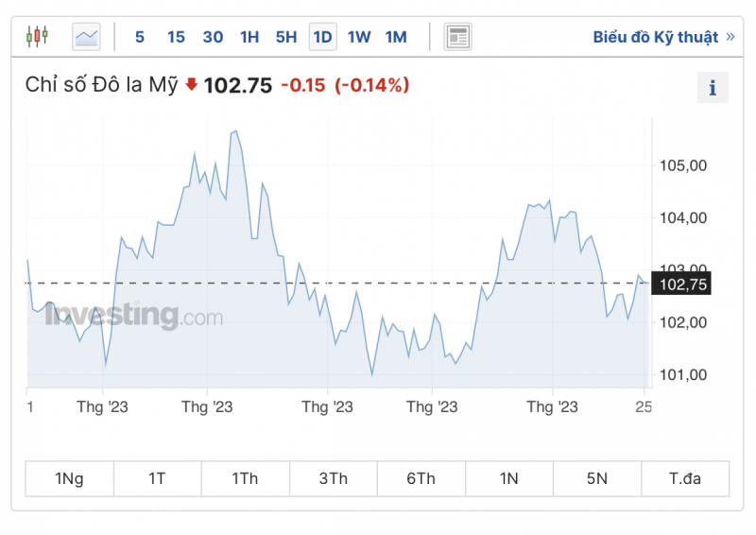Image resolution: width=756 pixels, height=535 pixels.
Task: Show the 3Th time range
Action: (x=333, y=478)
